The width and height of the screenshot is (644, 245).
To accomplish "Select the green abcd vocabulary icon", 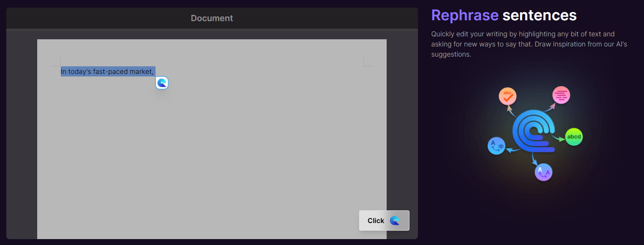I will (573, 136).
